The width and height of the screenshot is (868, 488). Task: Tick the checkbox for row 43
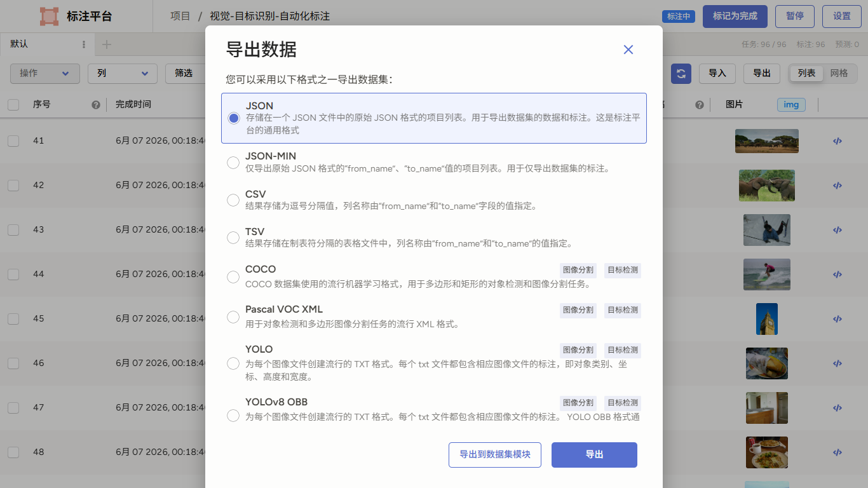(x=13, y=230)
